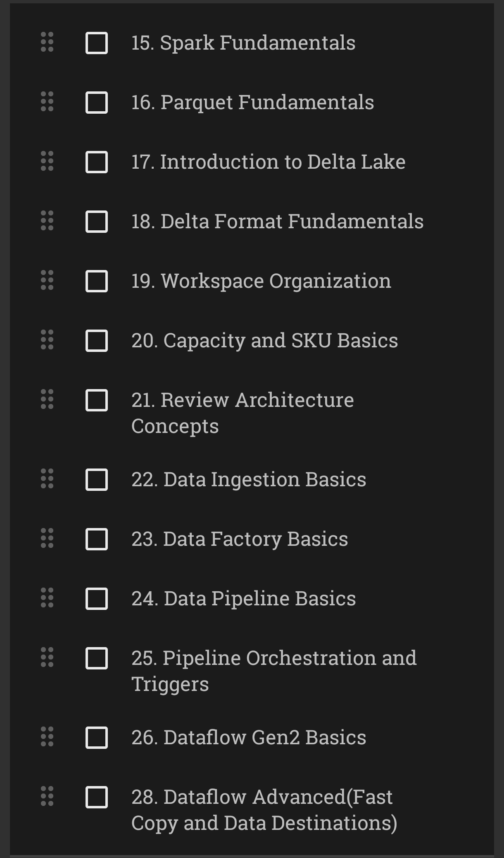
Task: Click the 19. Workspace Organization item text
Action: pyautogui.click(x=261, y=282)
